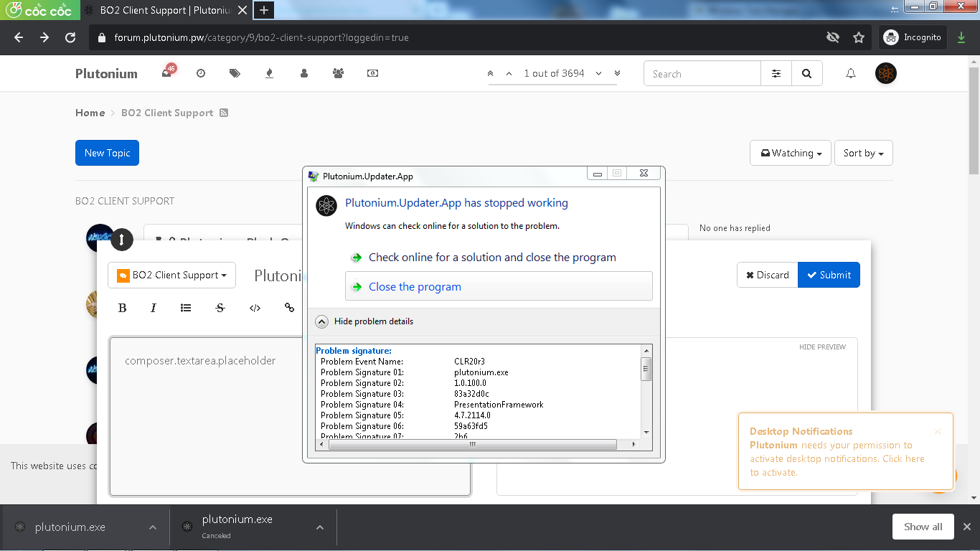Image resolution: width=980 pixels, height=551 pixels.
Task: Insert a link in the composer
Action: [289, 308]
